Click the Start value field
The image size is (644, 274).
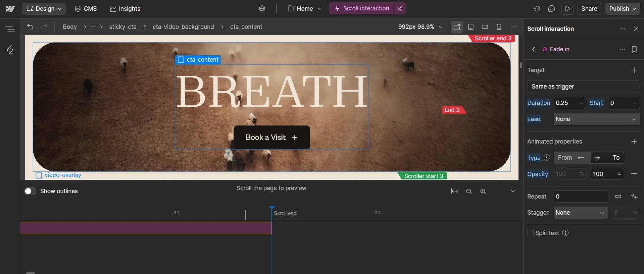click(624, 103)
